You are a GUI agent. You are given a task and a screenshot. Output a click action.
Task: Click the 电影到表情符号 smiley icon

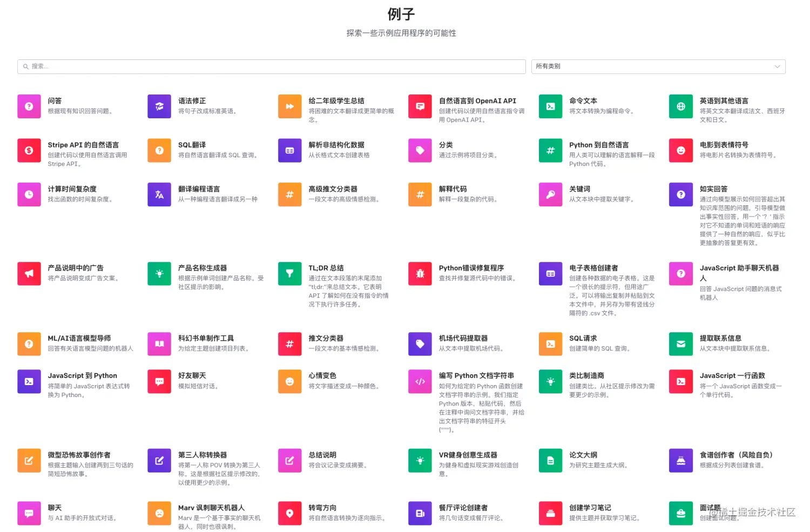pyautogui.click(x=681, y=151)
